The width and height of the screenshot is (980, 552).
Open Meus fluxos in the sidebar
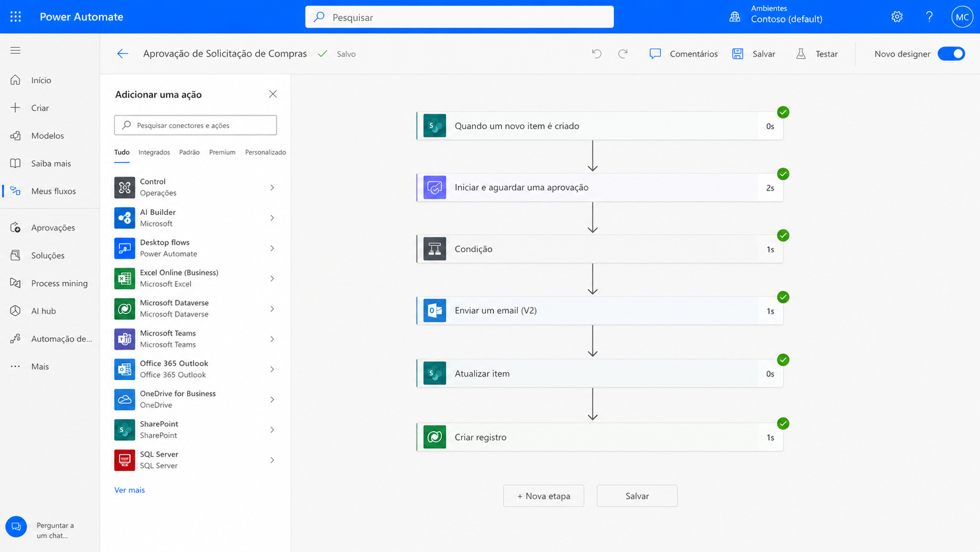(50, 191)
